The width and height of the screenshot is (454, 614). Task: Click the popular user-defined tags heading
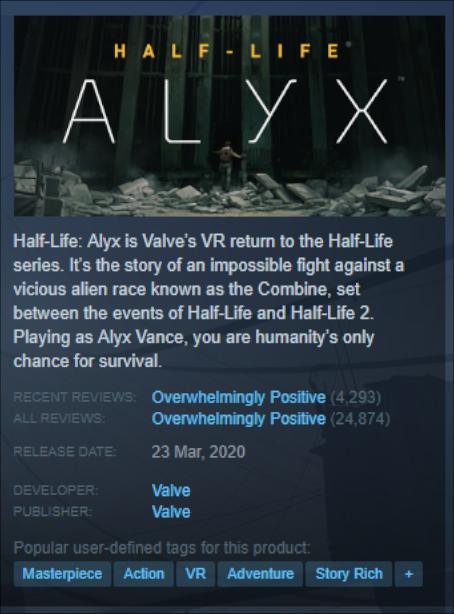[x=162, y=547]
